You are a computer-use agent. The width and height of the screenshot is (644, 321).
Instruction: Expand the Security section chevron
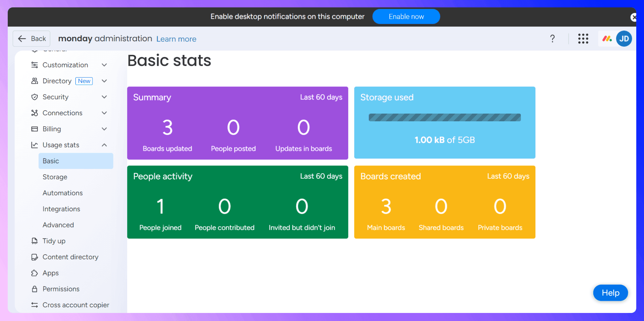[x=104, y=97]
